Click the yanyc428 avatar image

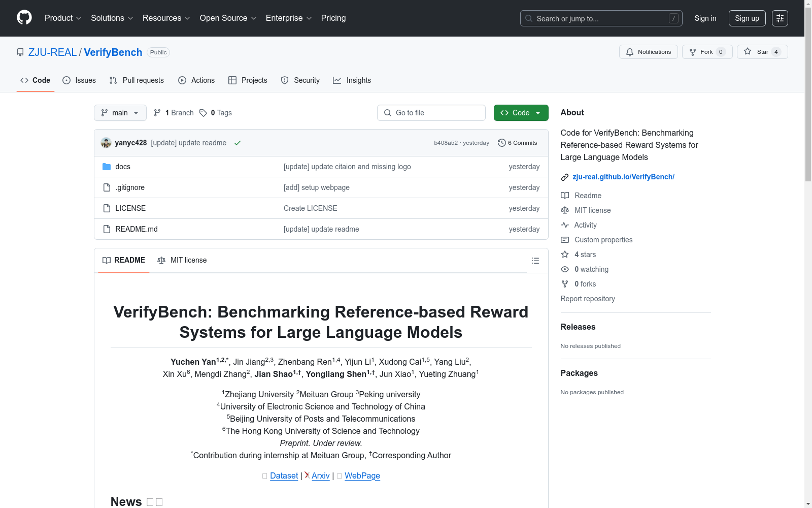point(106,143)
